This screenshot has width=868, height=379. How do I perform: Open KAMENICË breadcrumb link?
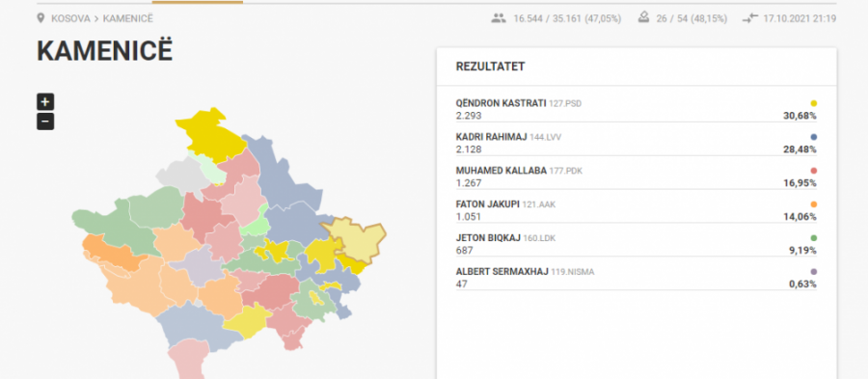(x=128, y=19)
